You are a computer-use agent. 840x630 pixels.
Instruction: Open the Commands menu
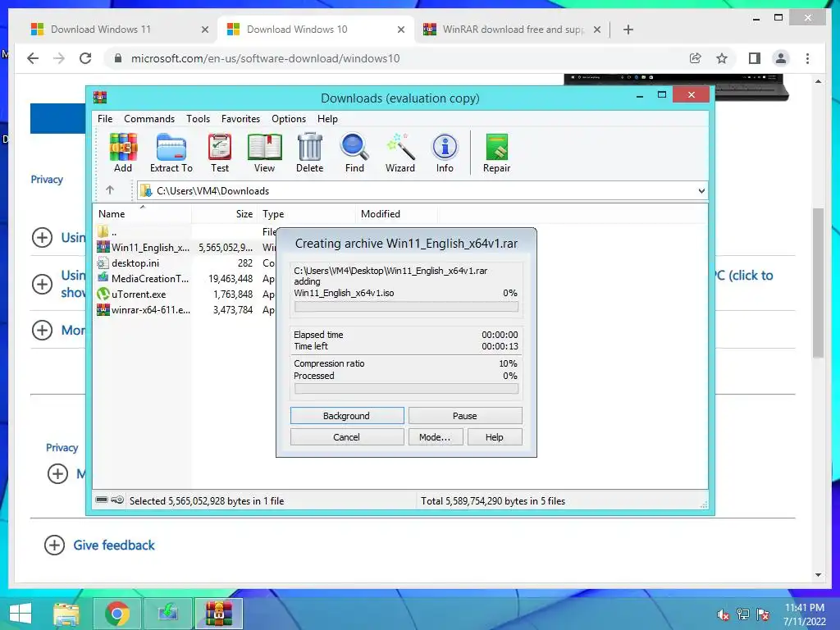(149, 118)
